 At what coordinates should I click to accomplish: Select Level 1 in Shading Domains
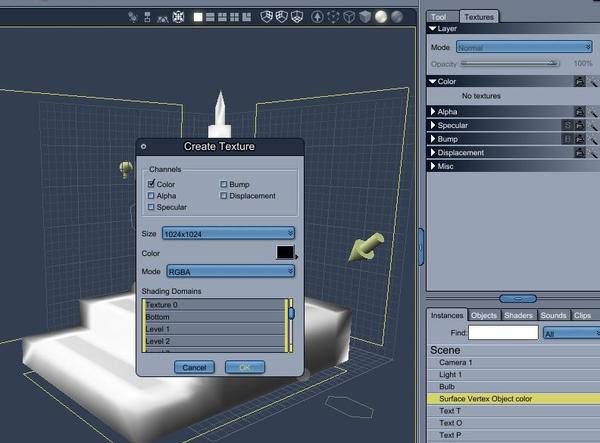(215, 329)
